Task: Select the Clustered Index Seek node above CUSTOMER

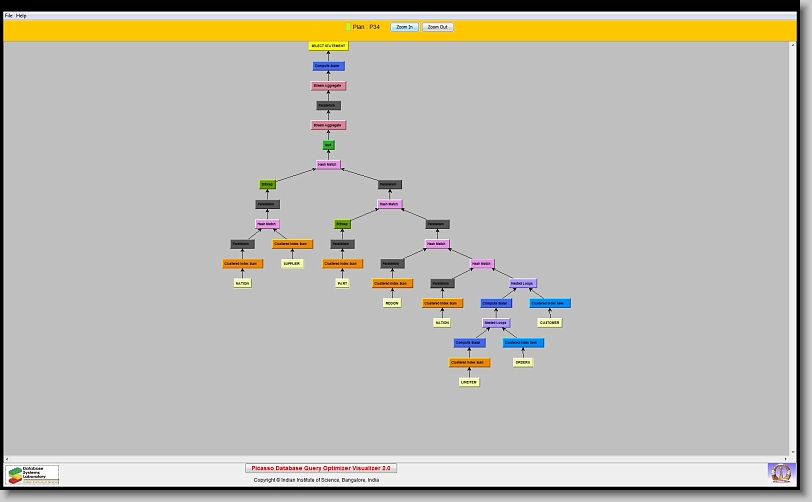Action: click(x=550, y=303)
